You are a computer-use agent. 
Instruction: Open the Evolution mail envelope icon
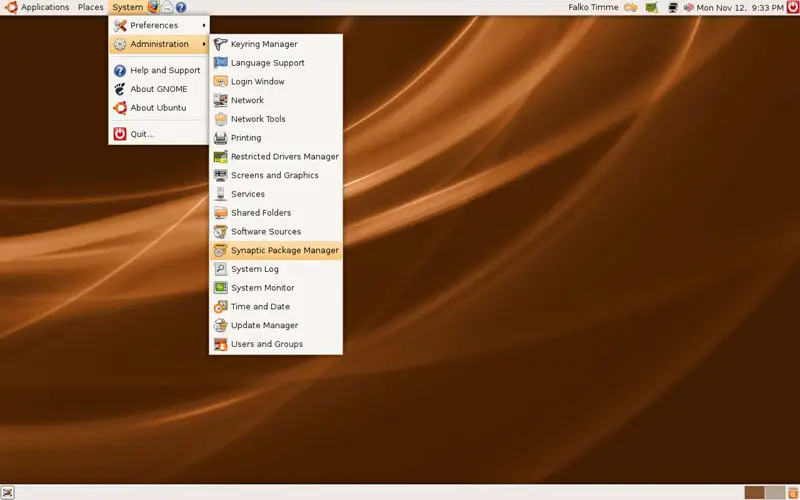(167, 7)
